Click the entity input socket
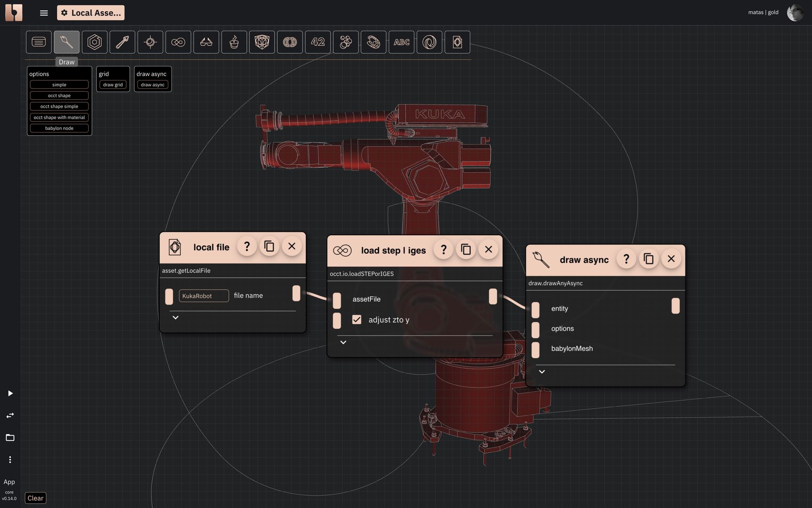Image resolution: width=812 pixels, height=508 pixels. (536, 310)
